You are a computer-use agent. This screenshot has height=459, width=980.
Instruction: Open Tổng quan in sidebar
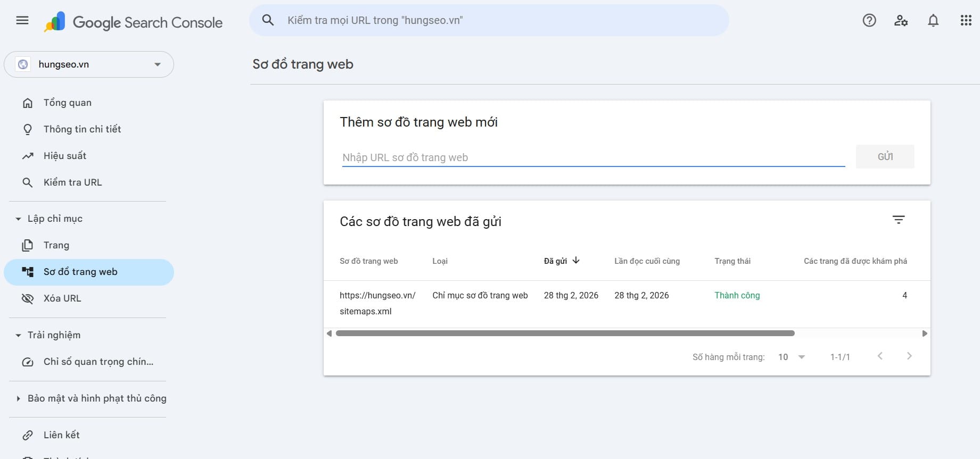tap(67, 103)
